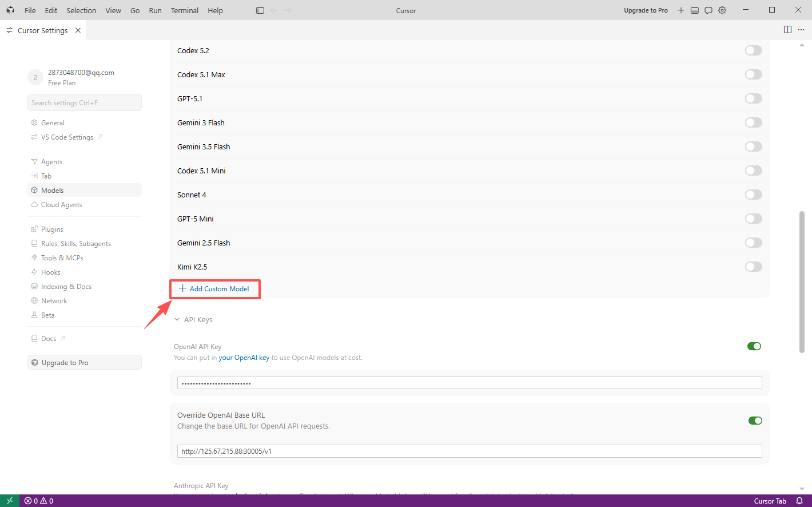Open the Selection menu
This screenshot has width=812, height=507.
[81, 10]
